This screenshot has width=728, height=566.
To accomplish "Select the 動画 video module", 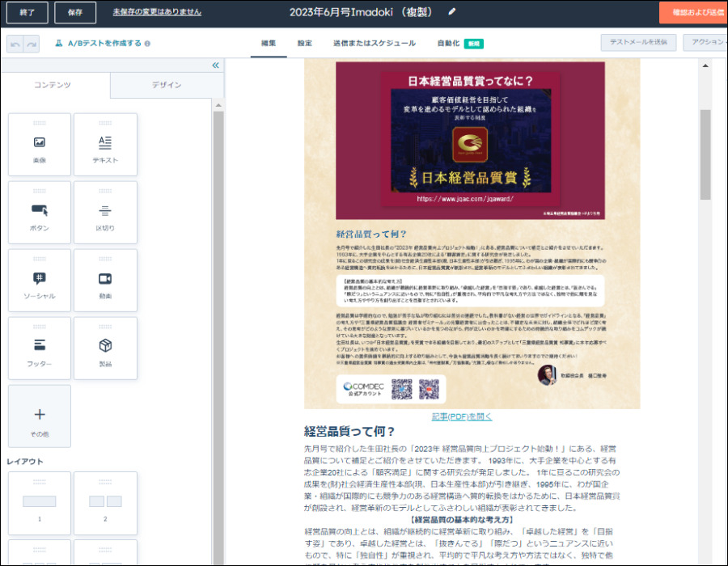I will 105,281.
